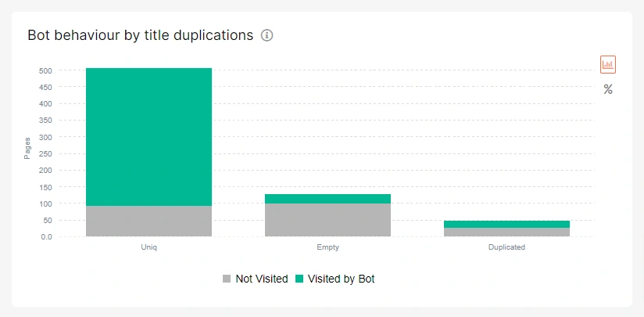Click the chart title Bot behaviour by title duplications
This screenshot has height=317, width=644.
(x=140, y=35)
